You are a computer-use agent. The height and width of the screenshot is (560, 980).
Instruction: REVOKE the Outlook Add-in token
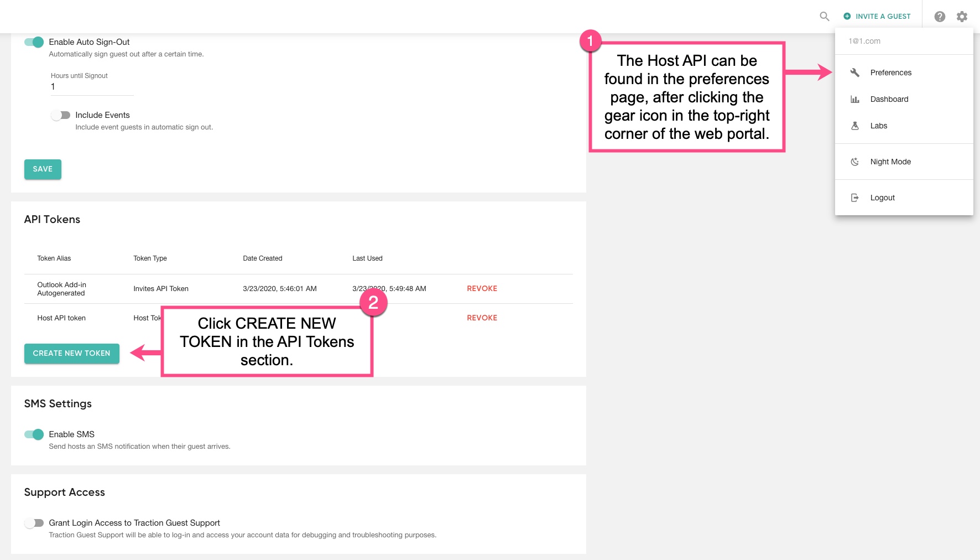pyautogui.click(x=481, y=288)
